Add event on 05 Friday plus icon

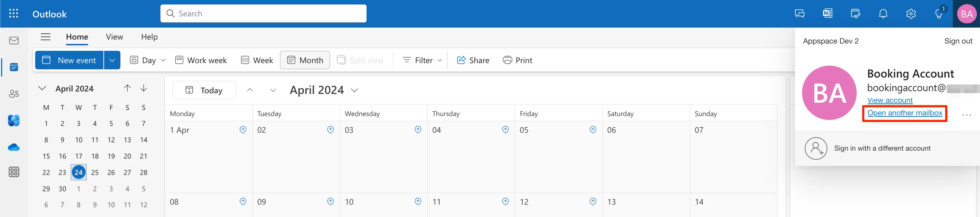pyautogui.click(x=593, y=130)
